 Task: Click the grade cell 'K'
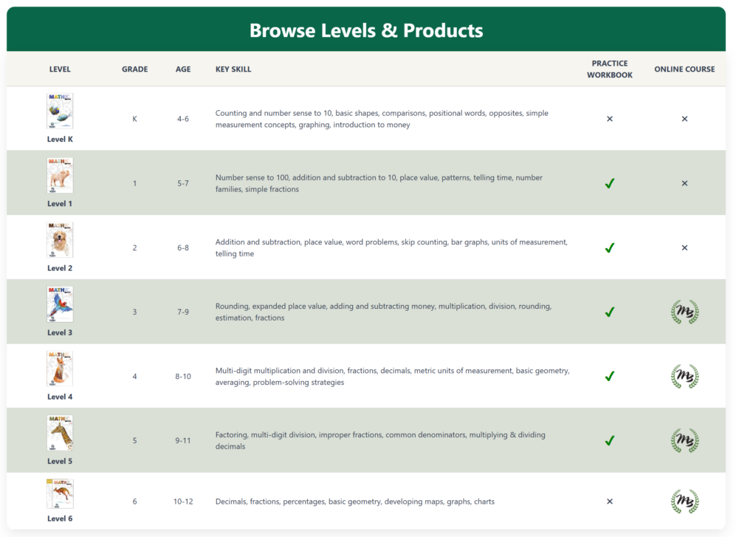click(134, 119)
